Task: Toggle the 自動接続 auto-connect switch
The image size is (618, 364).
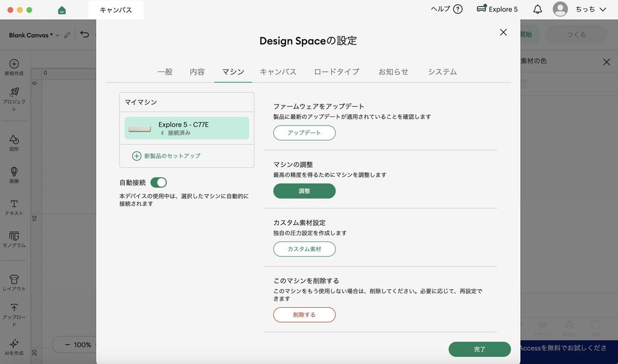Action: click(159, 182)
